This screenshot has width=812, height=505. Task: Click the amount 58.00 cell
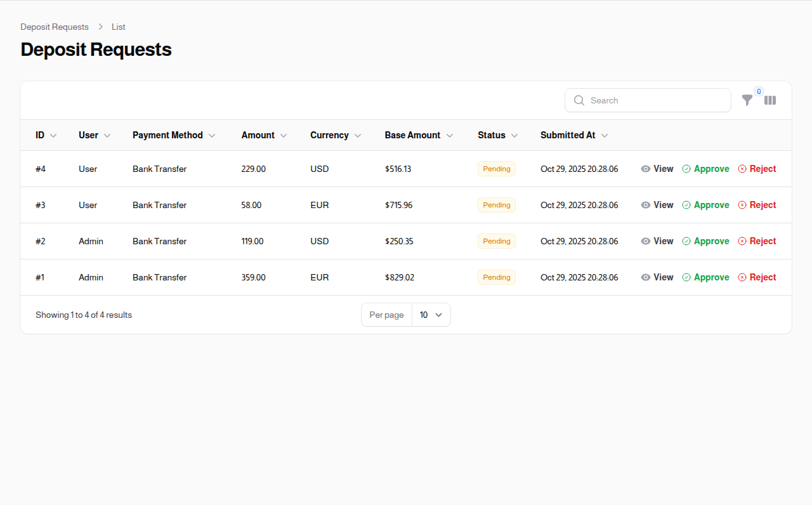(x=251, y=205)
